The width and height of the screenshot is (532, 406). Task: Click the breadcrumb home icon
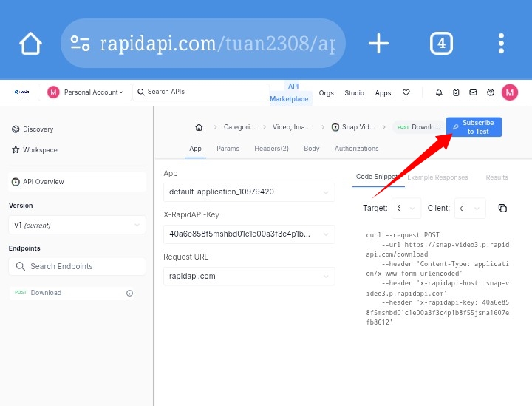coord(199,127)
